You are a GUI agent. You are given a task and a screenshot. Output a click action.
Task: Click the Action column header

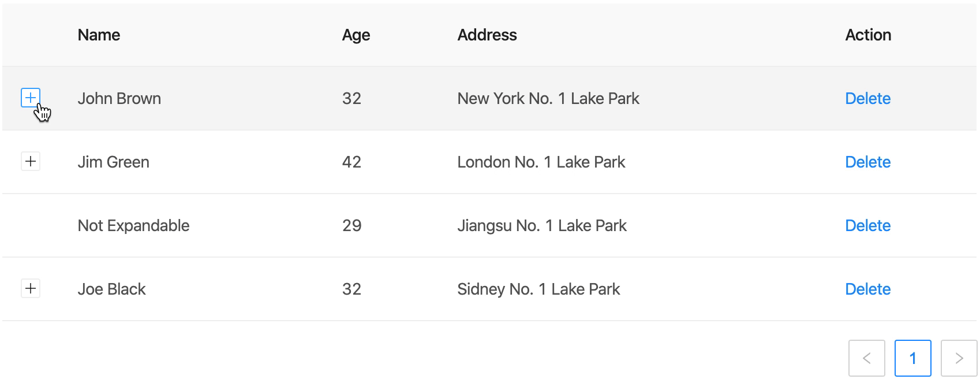pos(868,35)
